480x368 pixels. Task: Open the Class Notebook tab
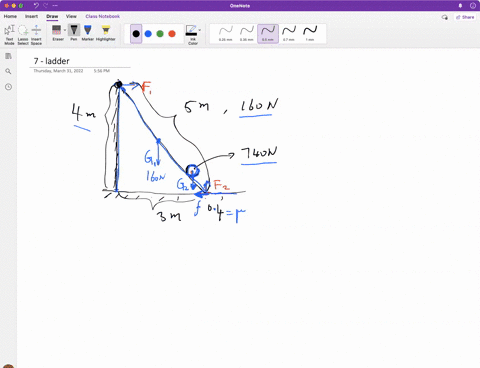(102, 16)
